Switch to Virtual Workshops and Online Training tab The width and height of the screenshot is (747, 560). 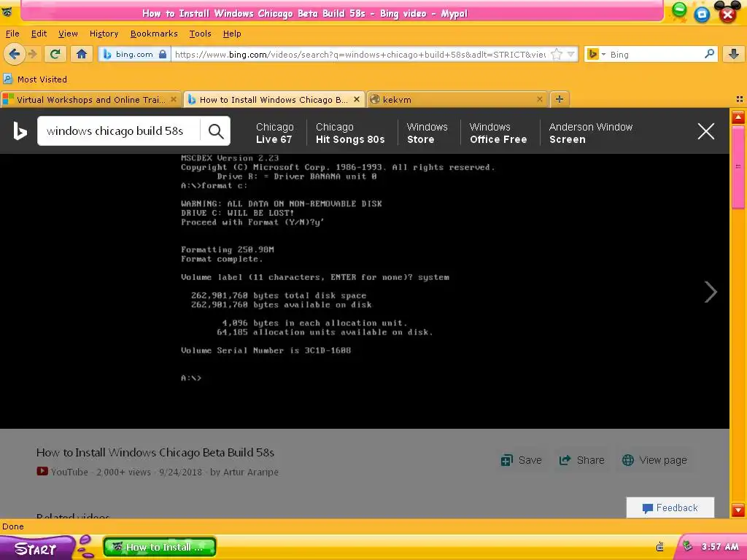tap(90, 99)
